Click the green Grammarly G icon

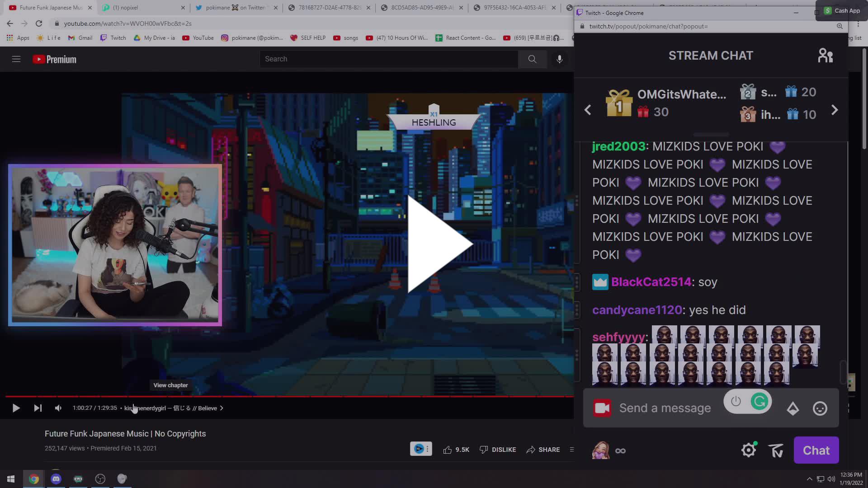(759, 401)
